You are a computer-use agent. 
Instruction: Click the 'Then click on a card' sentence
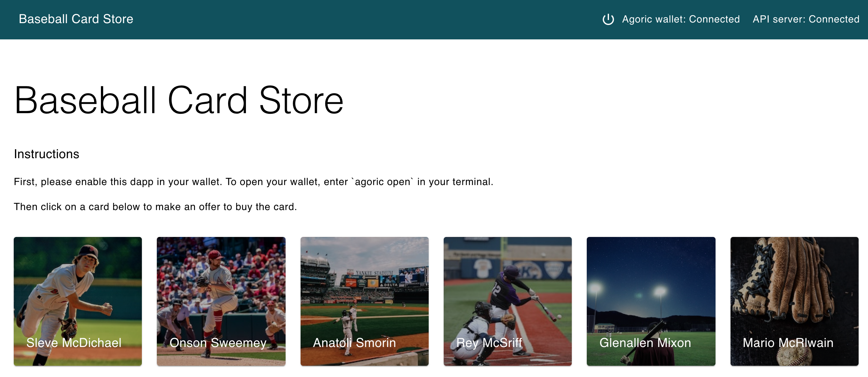155,207
